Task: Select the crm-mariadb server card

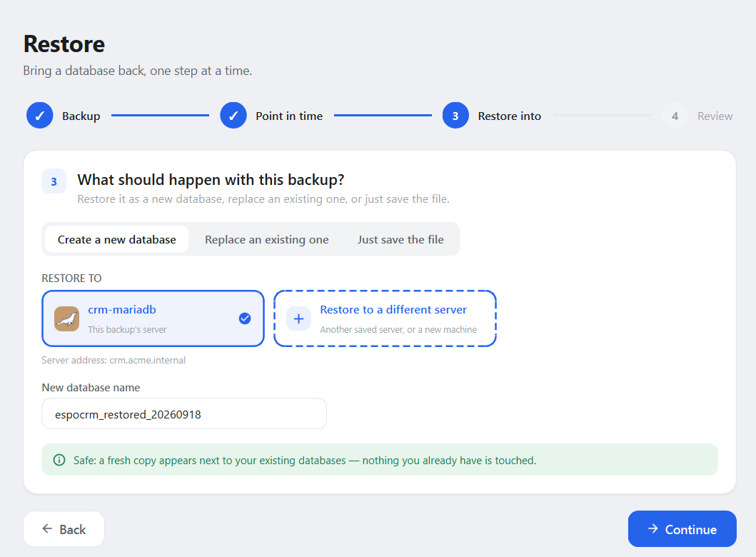Action: click(x=153, y=318)
